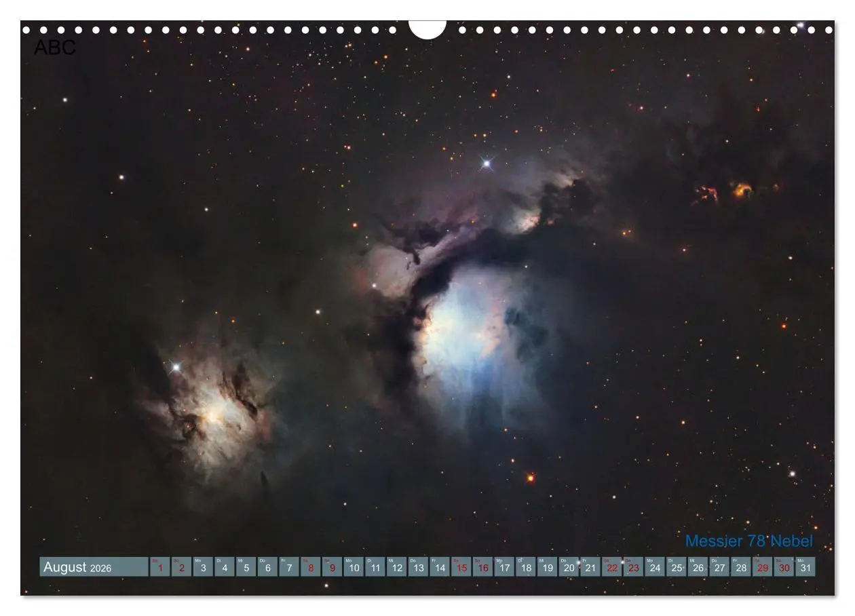
Task: Click the Messier 78 Nebel caption
Action: (x=750, y=541)
